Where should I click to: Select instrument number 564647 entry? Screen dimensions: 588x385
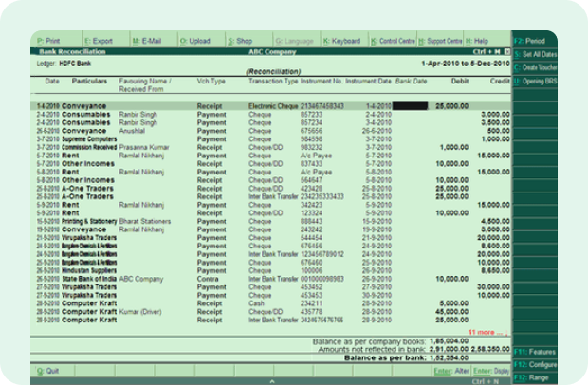coord(311,180)
